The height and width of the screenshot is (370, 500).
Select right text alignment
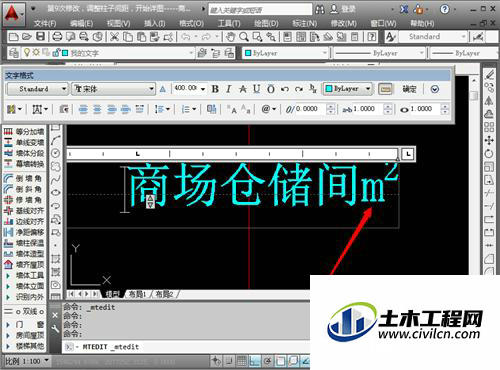[112, 109]
